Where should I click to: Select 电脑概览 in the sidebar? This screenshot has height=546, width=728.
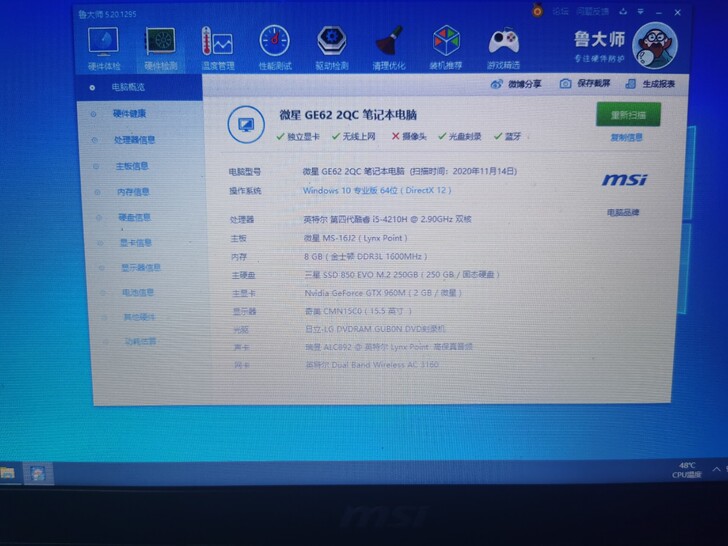coord(139,87)
